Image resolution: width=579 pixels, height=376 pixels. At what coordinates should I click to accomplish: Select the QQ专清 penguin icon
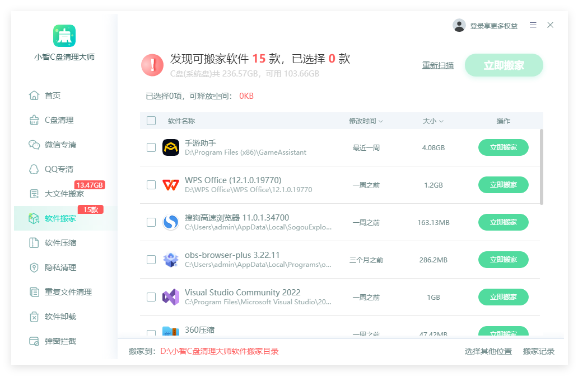click(x=34, y=169)
